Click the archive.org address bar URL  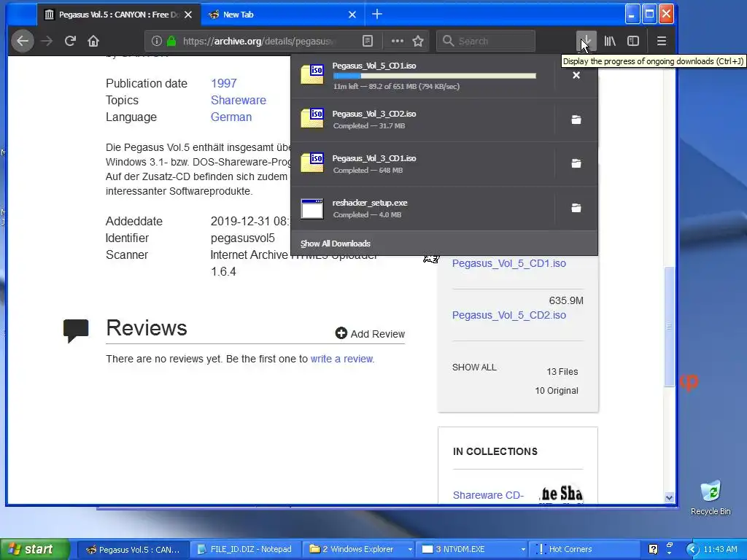[x=258, y=41]
